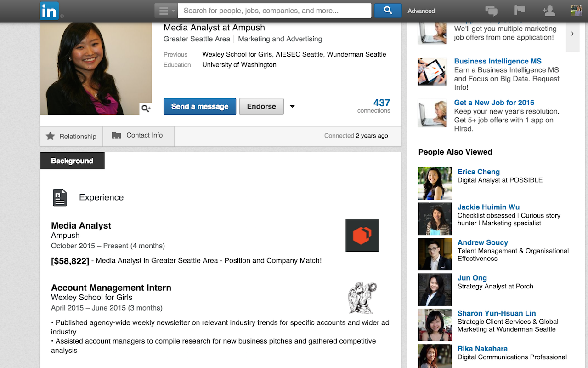Viewport: 588px width, 368px height.
Task: Open Advanced search
Action: (x=421, y=11)
